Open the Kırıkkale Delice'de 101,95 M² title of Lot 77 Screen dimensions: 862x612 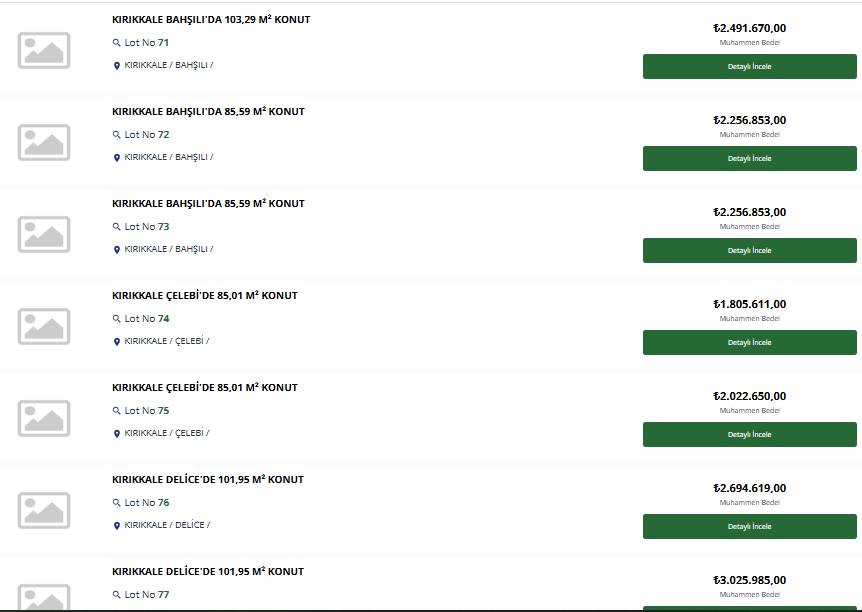point(208,571)
